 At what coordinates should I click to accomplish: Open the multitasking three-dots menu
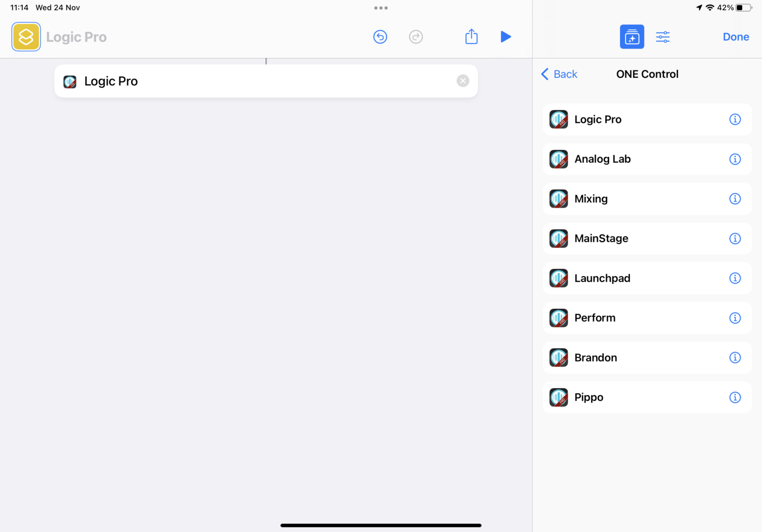point(381,8)
